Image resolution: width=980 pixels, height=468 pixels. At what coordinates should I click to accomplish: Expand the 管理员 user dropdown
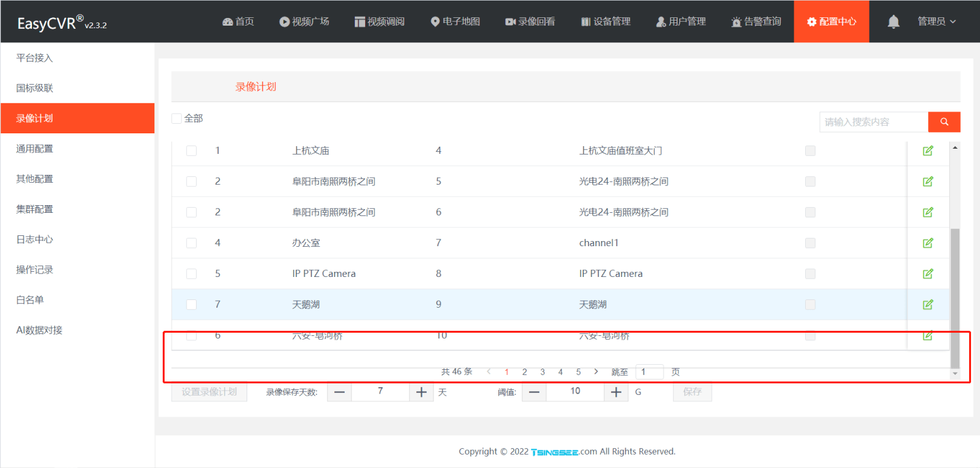point(936,21)
